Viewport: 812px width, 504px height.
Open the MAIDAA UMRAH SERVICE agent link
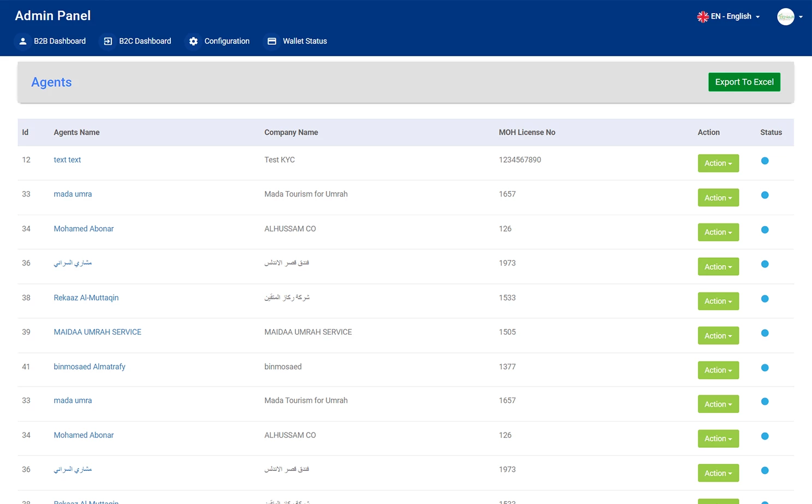[x=97, y=332]
